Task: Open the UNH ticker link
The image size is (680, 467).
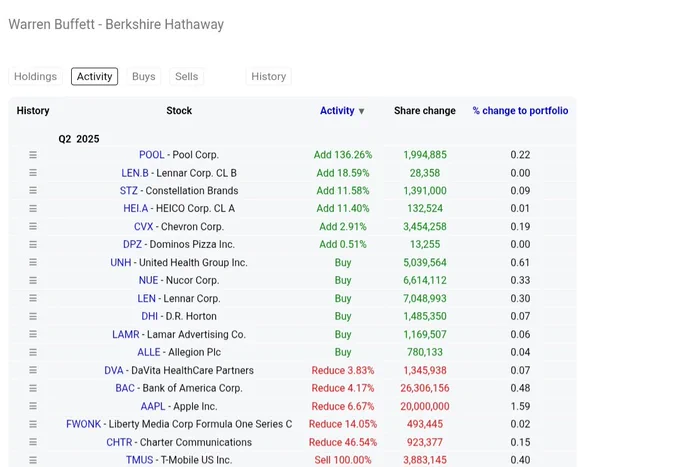Action: click(x=121, y=263)
